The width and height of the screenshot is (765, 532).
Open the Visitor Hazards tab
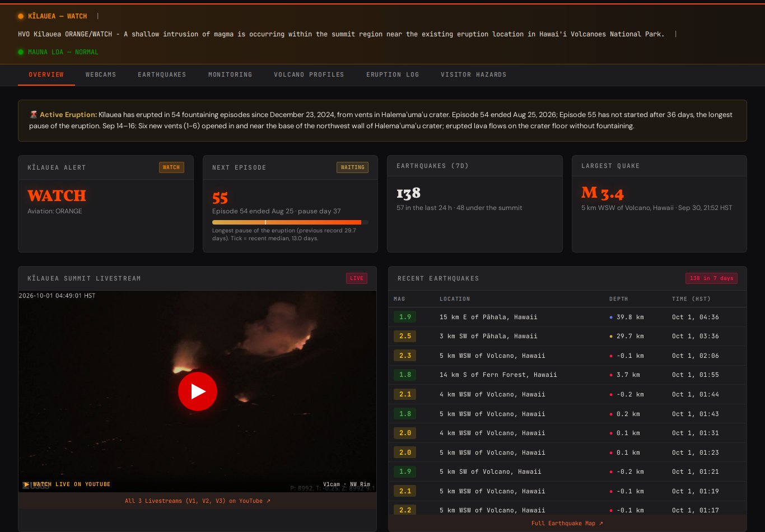(x=474, y=74)
